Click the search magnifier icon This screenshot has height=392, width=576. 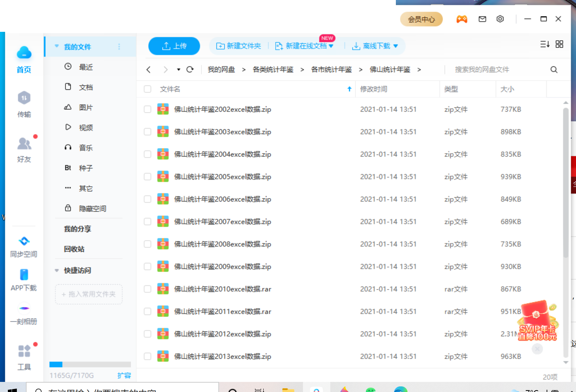point(554,70)
